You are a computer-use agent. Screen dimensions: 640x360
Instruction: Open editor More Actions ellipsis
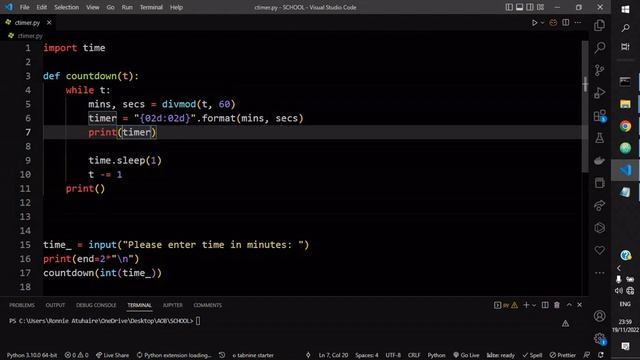point(578,23)
